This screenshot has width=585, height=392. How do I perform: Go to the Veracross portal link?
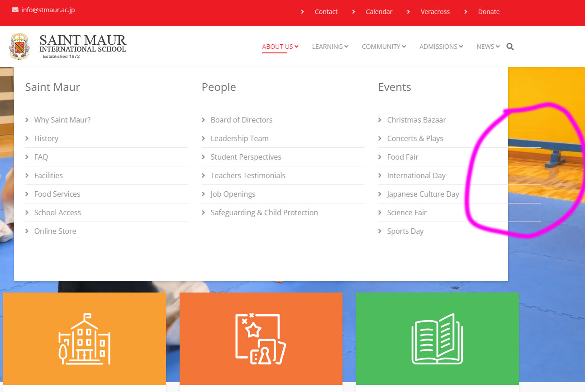coord(435,12)
